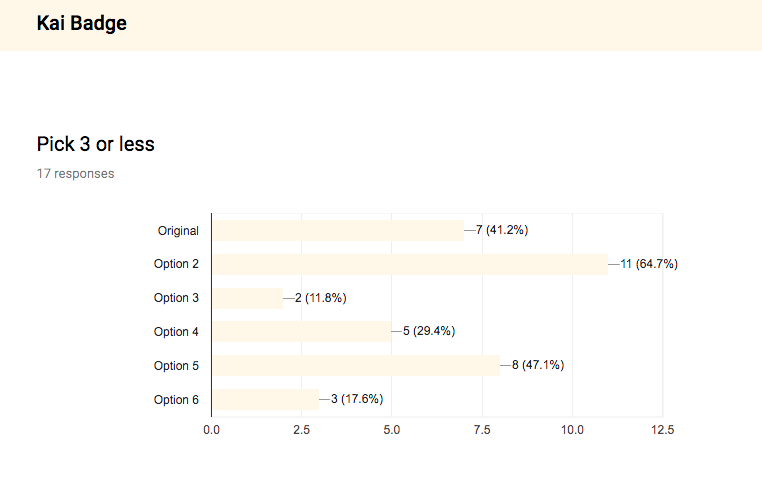Image resolution: width=762 pixels, height=478 pixels.
Task: Click the 'Original' axis label
Action: [178, 231]
